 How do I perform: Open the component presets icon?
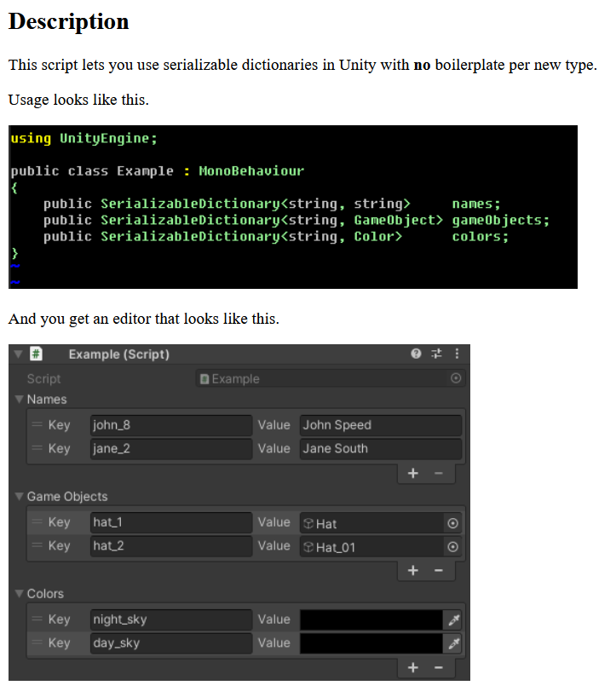[x=437, y=354]
